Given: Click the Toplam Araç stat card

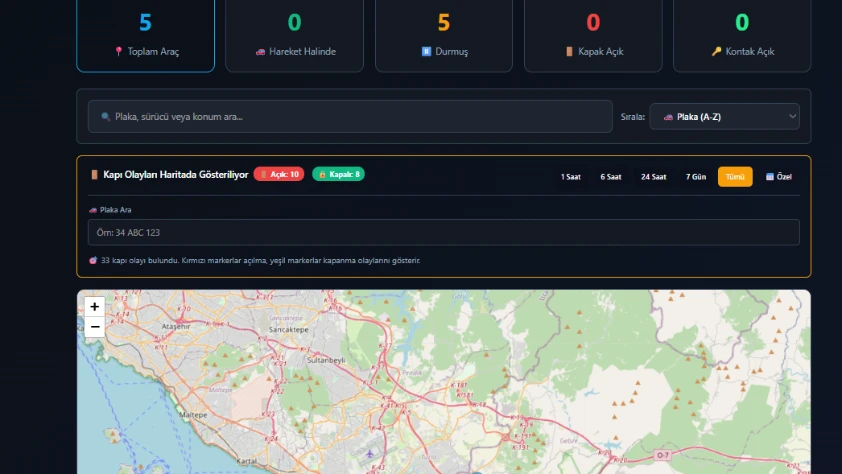Looking at the screenshot, I should pyautogui.click(x=146, y=35).
